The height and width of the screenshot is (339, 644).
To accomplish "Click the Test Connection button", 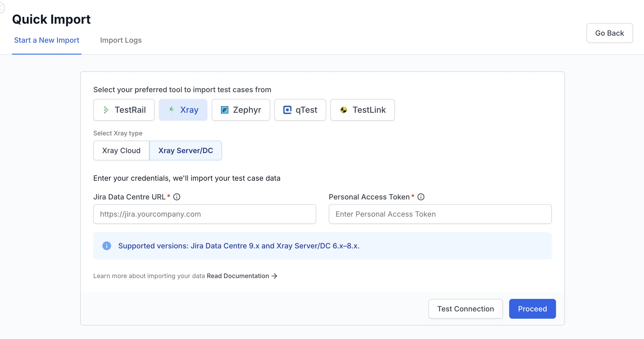I will (x=466, y=309).
